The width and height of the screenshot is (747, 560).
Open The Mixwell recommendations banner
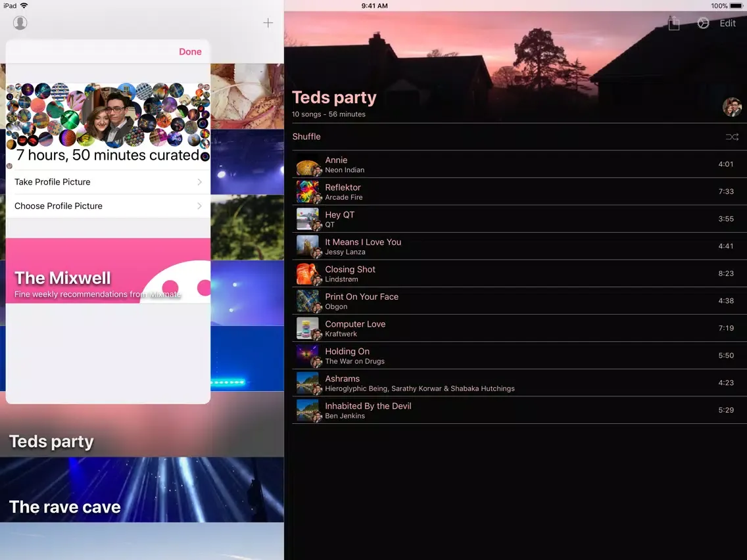108,271
